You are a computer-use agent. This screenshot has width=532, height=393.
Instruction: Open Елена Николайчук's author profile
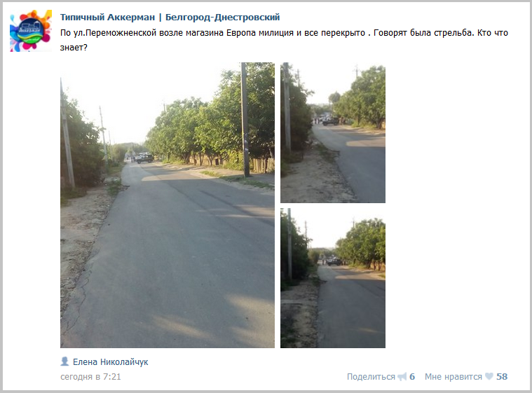click(x=110, y=362)
